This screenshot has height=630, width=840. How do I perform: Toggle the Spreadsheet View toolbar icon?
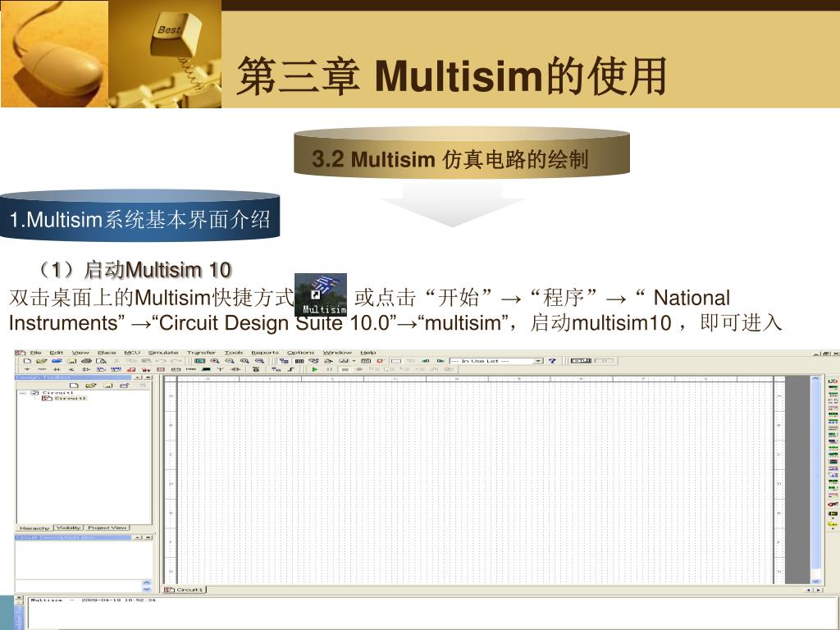point(299,361)
